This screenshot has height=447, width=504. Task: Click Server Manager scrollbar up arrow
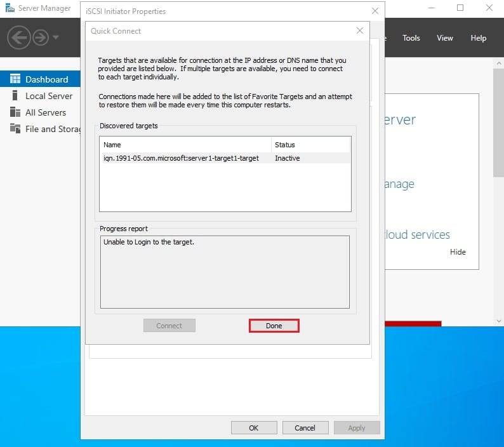pyautogui.click(x=499, y=63)
